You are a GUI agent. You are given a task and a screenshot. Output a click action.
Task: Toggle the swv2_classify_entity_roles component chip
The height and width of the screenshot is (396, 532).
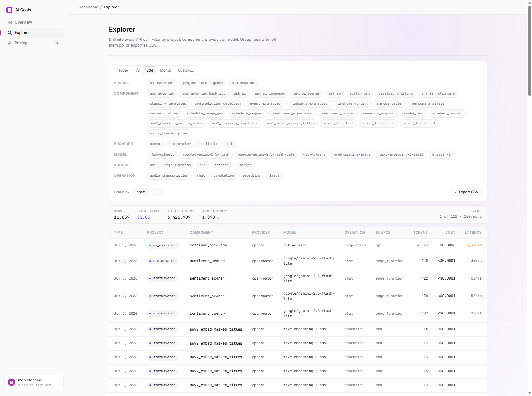pyautogui.click(x=176, y=123)
